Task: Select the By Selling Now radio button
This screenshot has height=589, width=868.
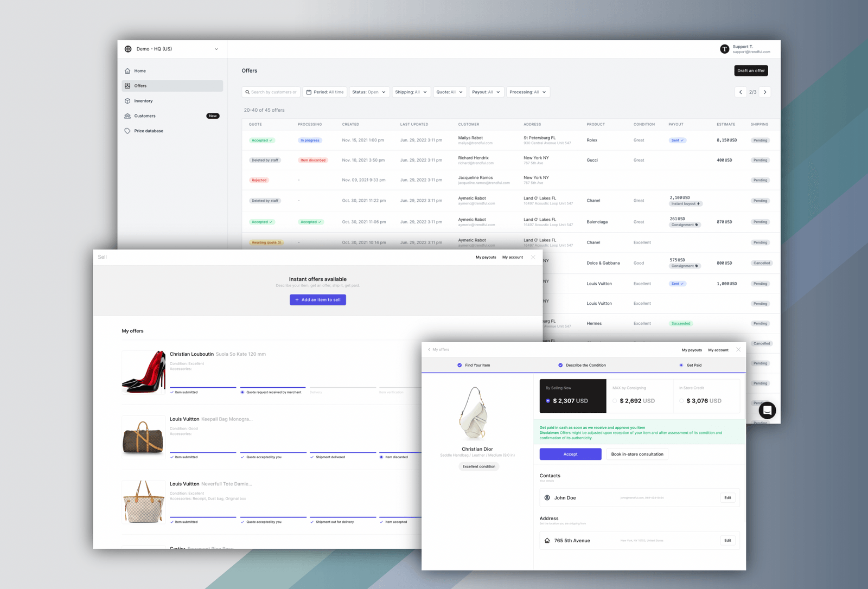Action: point(547,400)
